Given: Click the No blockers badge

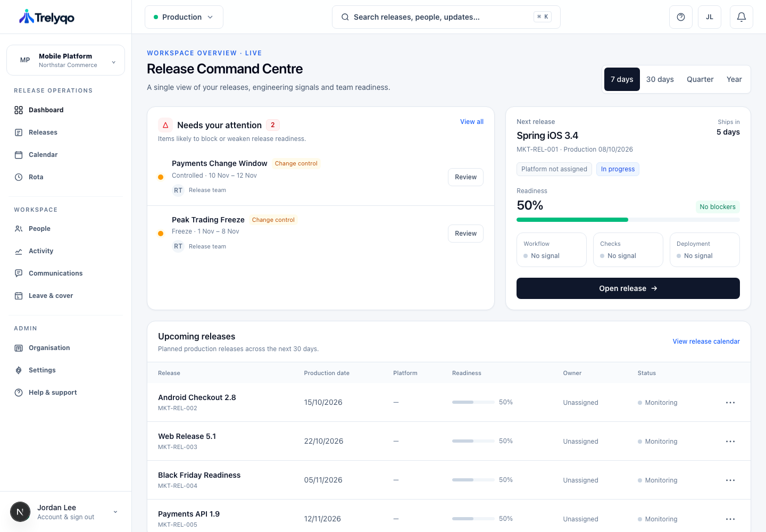Looking at the screenshot, I should coord(718,207).
